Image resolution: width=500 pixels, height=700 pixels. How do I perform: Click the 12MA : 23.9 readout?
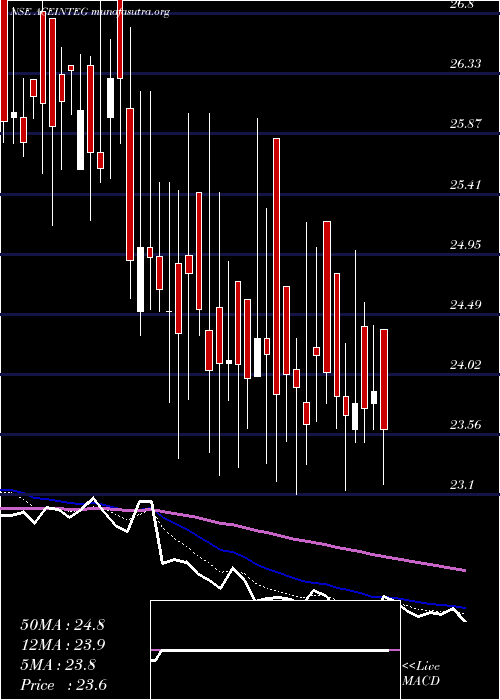tap(62, 645)
